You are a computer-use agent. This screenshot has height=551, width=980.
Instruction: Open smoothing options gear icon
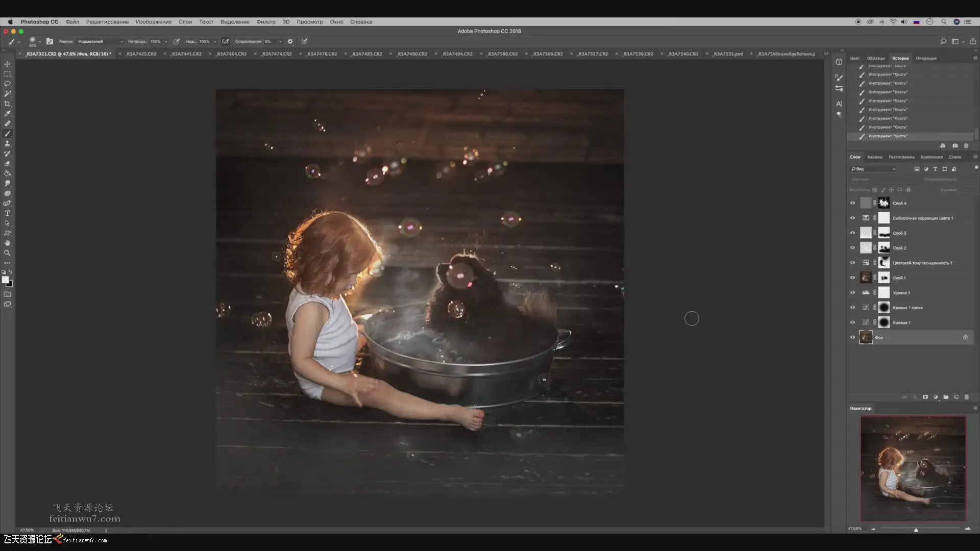pyautogui.click(x=290, y=41)
